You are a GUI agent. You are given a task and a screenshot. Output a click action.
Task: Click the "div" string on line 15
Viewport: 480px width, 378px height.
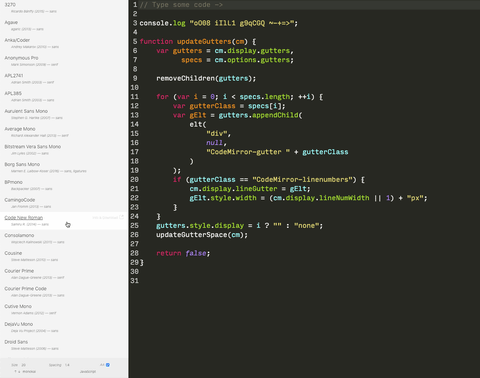pos(218,134)
